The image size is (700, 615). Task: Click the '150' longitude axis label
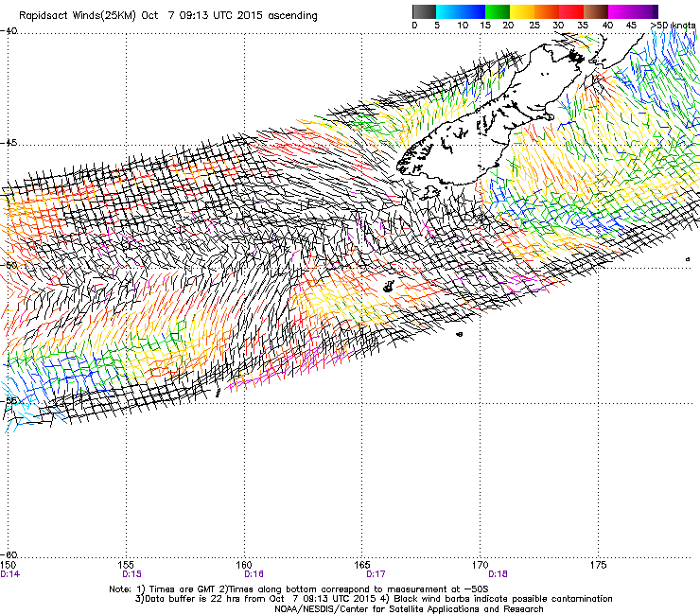click(x=8, y=565)
